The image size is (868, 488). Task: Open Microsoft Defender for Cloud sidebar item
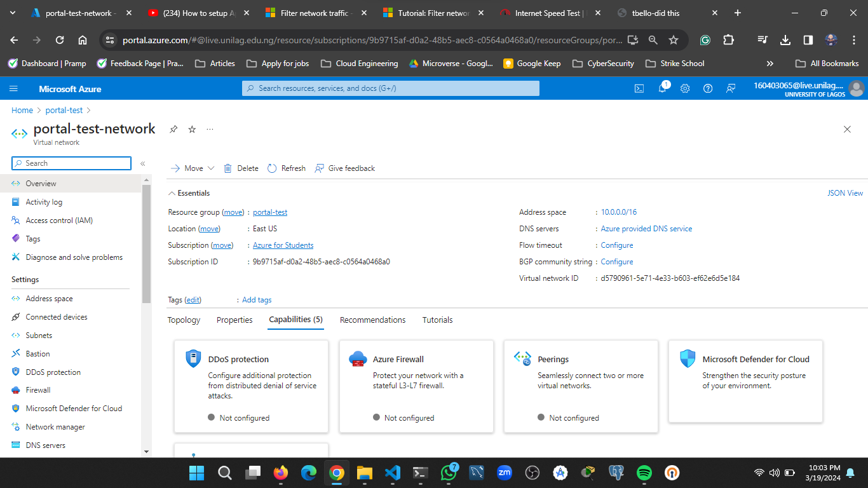click(x=74, y=409)
